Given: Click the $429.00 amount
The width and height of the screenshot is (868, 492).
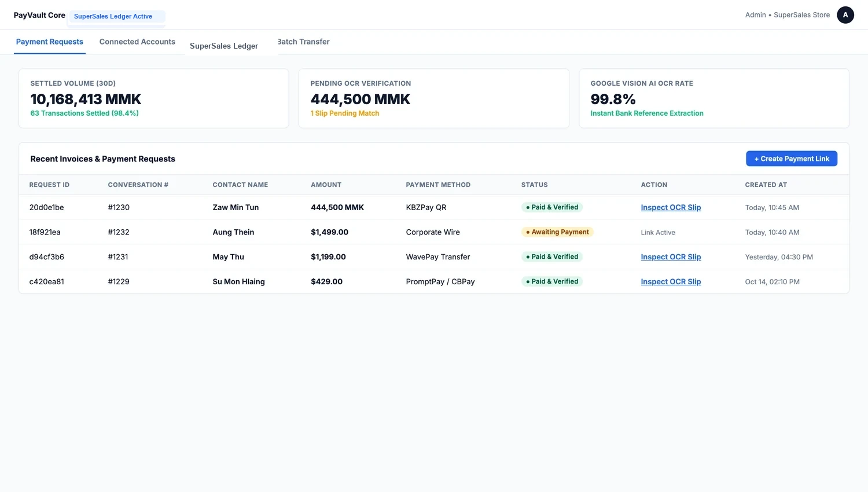Looking at the screenshot, I should 327,282.
